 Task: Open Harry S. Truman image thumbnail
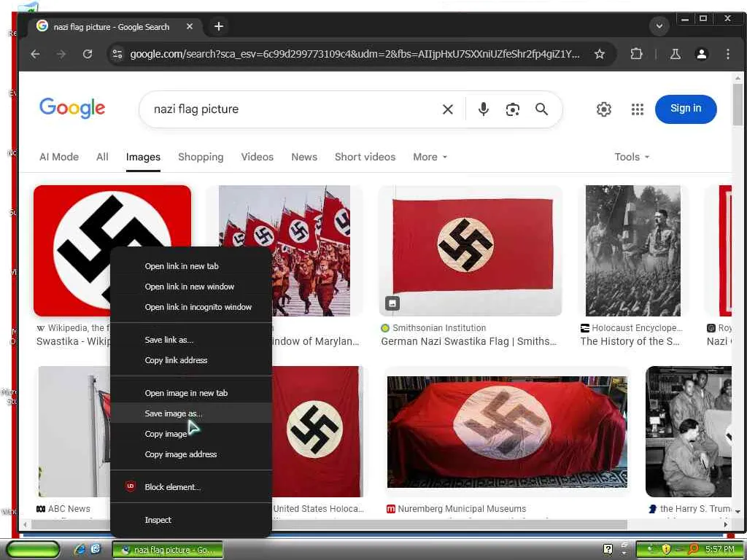(689, 432)
